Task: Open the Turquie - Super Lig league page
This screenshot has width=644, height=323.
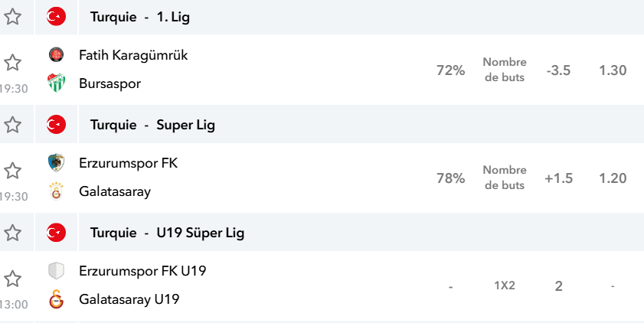Action: 152,125
